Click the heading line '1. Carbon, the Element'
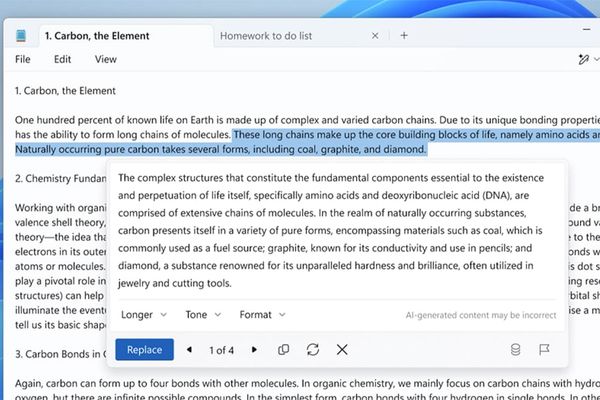 (x=65, y=91)
